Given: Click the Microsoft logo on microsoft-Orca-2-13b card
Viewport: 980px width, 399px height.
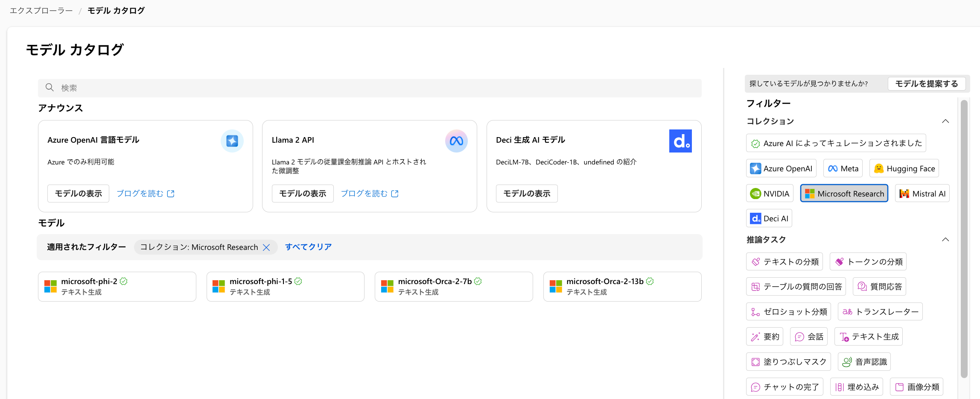Looking at the screenshot, I should coord(556,286).
